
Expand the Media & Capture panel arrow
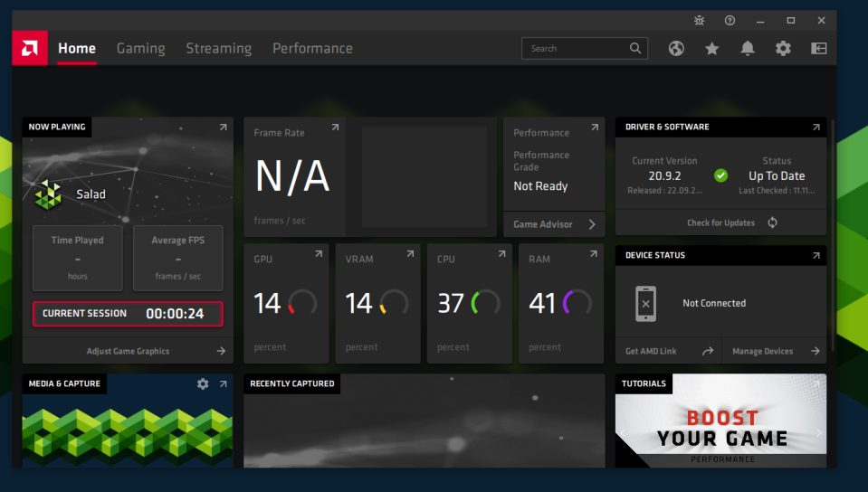coord(223,383)
